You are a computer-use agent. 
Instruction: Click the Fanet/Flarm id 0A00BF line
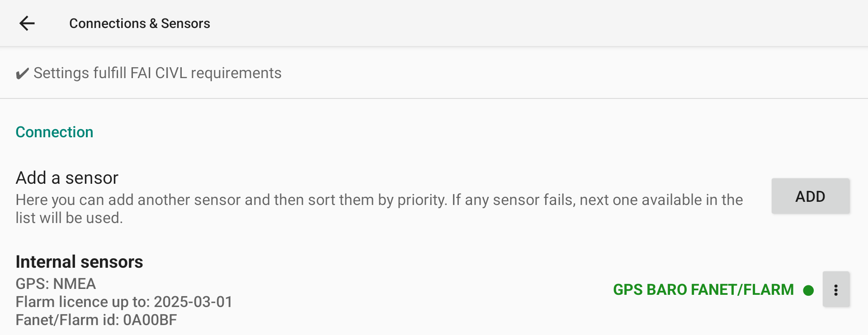pos(96,320)
